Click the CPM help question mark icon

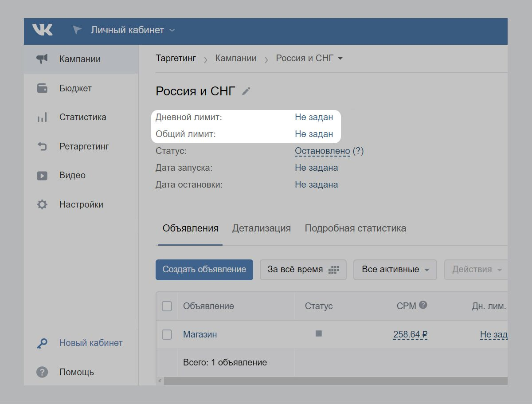[423, 305]
